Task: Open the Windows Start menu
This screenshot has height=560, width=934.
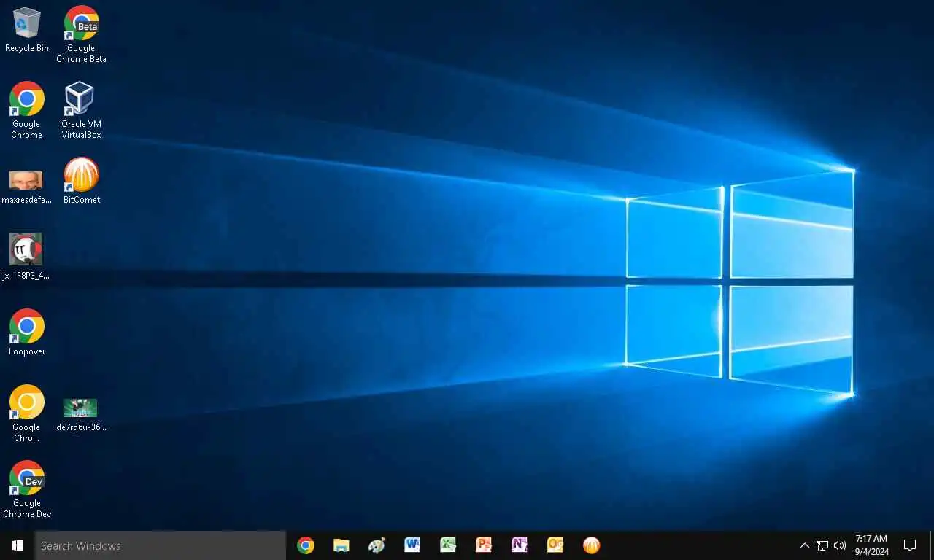Action: coord(18,545)
